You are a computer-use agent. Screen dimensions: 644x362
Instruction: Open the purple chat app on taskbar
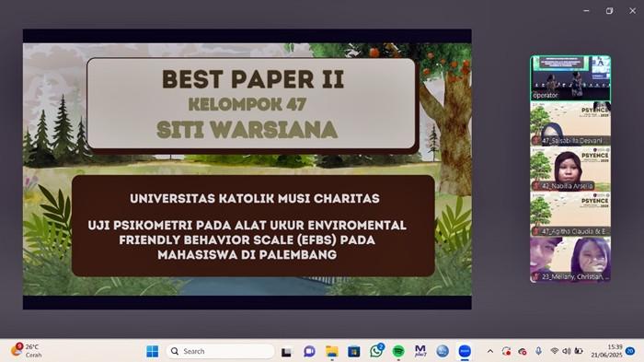pyautogui.click(x=309, y=351)
